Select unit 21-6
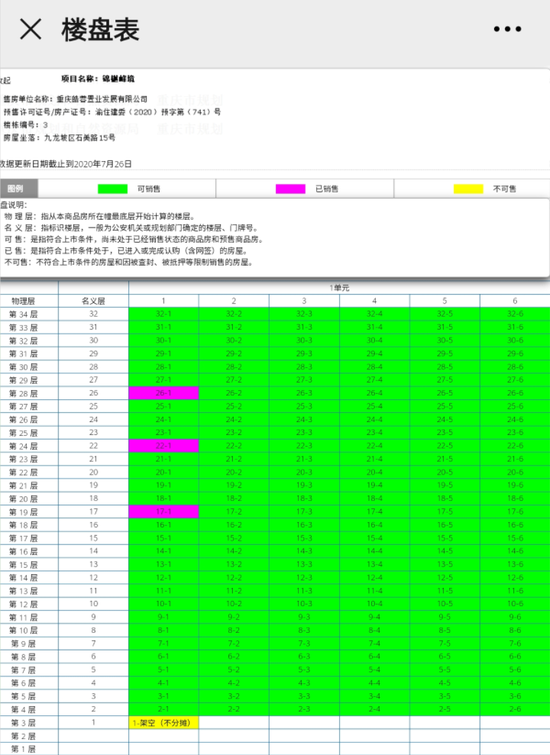The width and height of the screenshot is (550, 755). 515,459
